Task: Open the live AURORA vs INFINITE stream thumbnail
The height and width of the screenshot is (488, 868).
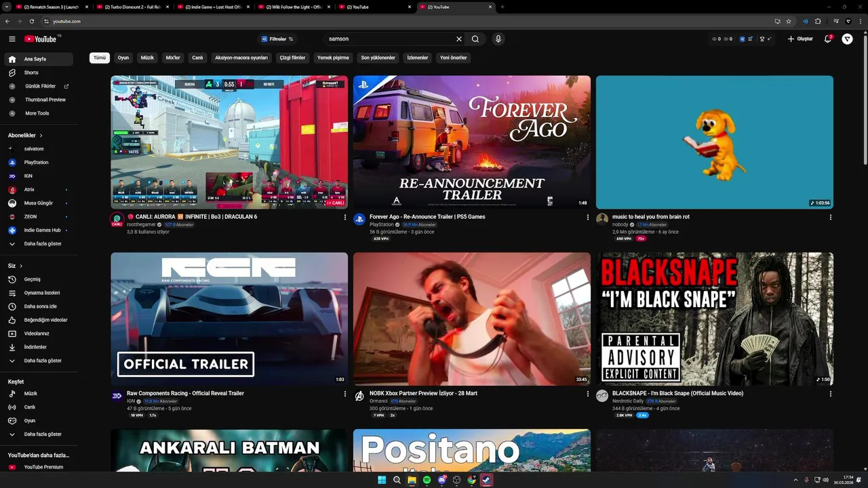Action: coord(229,142)
